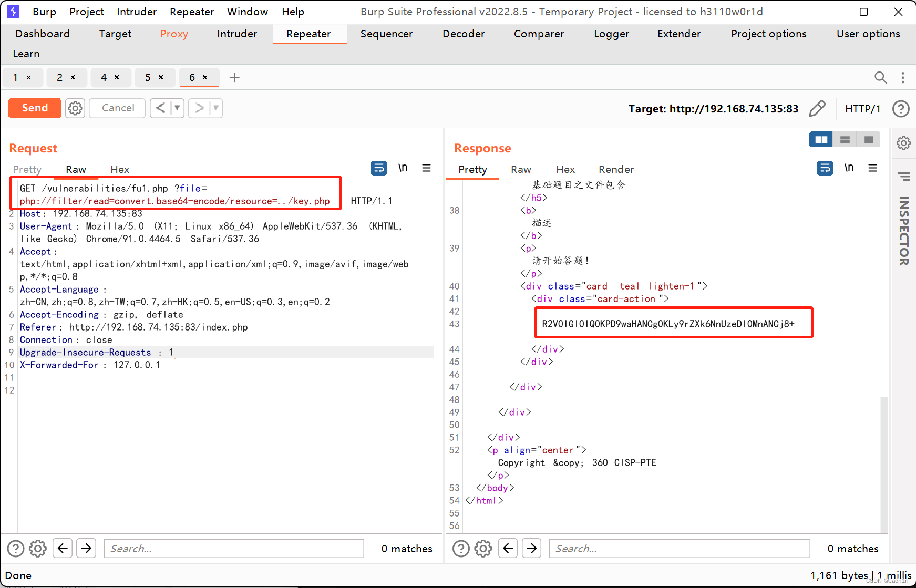The width and height of the screenshot is (916, 588).
Task: Toggle request non-printable characters \n
Action: [x=403, y=168]
